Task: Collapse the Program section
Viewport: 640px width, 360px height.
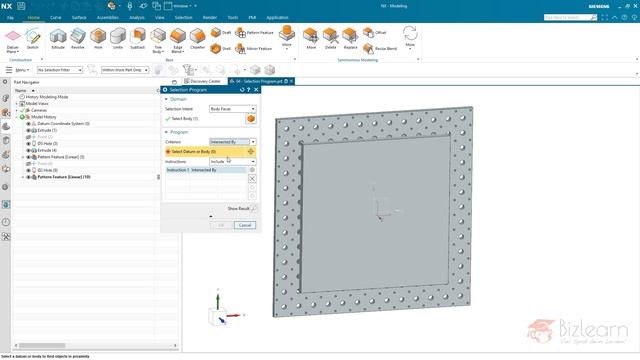Action: coord(167,132)
